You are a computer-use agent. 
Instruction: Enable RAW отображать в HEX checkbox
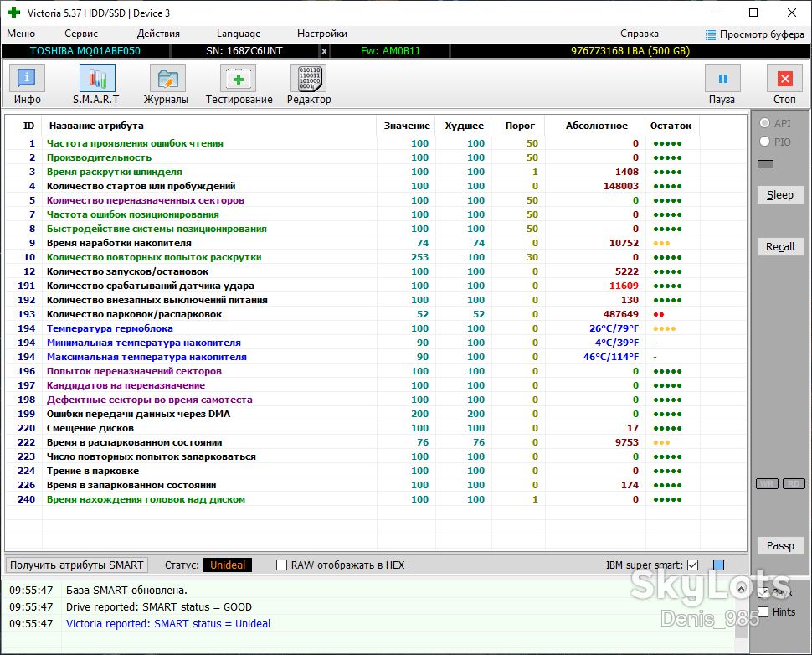click(282, 565)
